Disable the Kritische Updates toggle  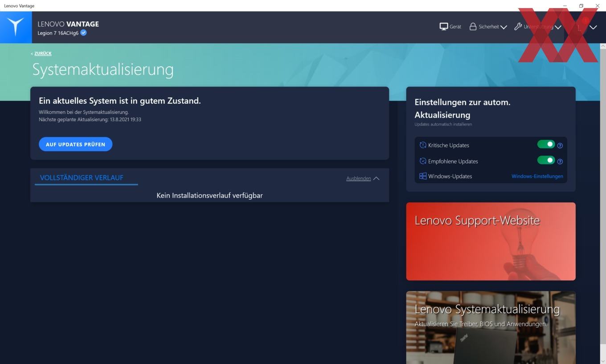(546, 144)
